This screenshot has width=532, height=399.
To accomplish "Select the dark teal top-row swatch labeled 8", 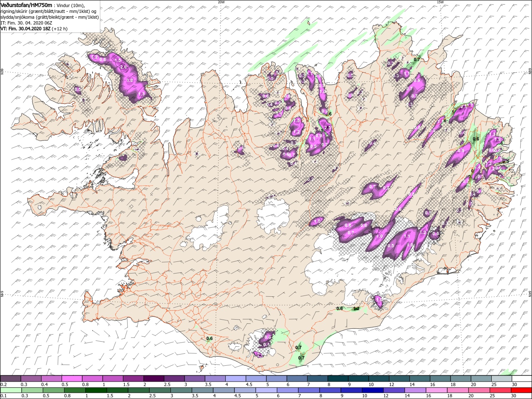I will 337,379.
